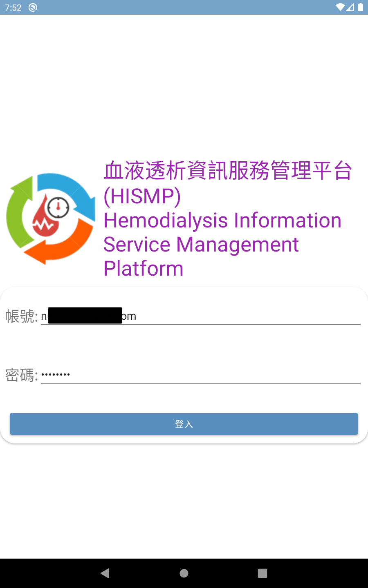Tap the gauge dial icon in logo
368x588 pixels.
click(58, 207)
